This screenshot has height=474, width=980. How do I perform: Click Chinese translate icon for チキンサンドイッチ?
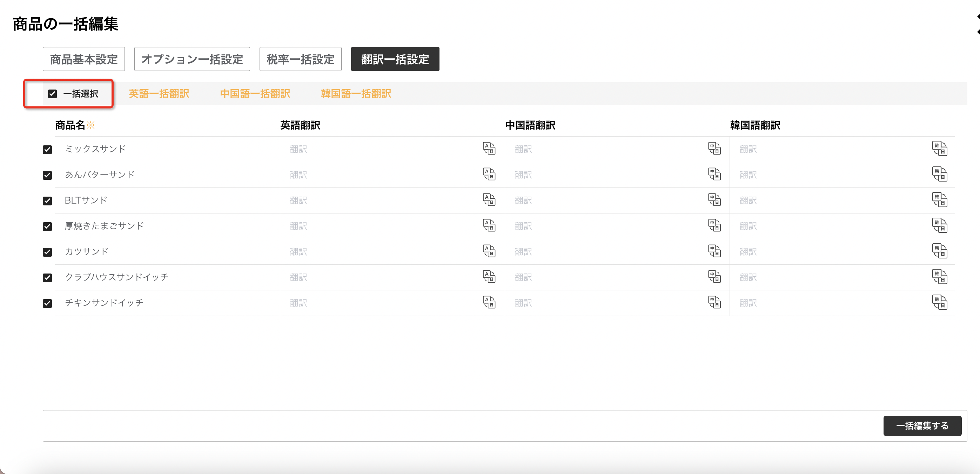tap(714, 302)
